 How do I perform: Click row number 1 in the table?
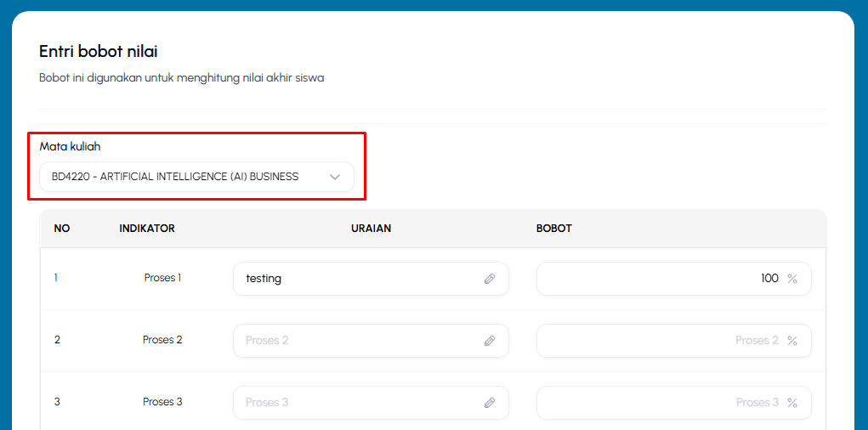coord(56,278)
